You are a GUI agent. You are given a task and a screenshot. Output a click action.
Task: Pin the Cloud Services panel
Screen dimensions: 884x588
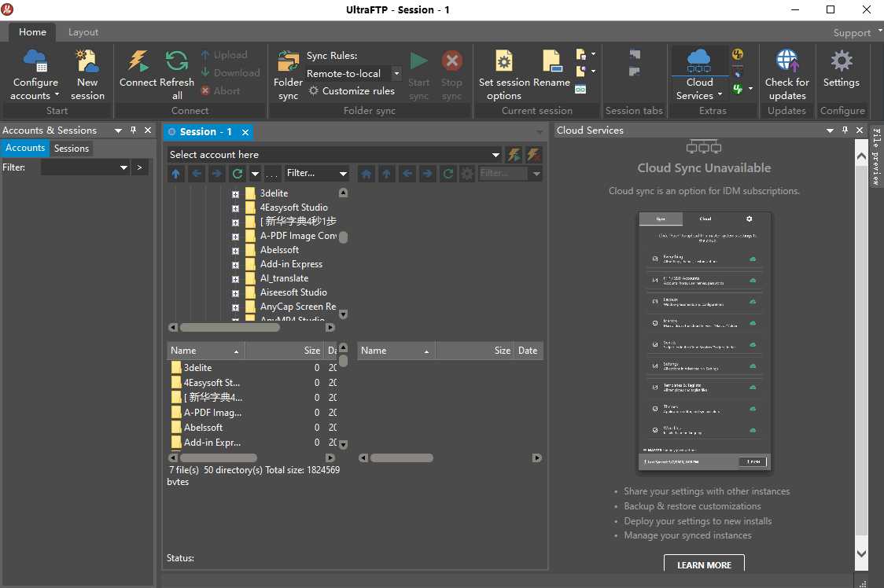coord(845,130)
